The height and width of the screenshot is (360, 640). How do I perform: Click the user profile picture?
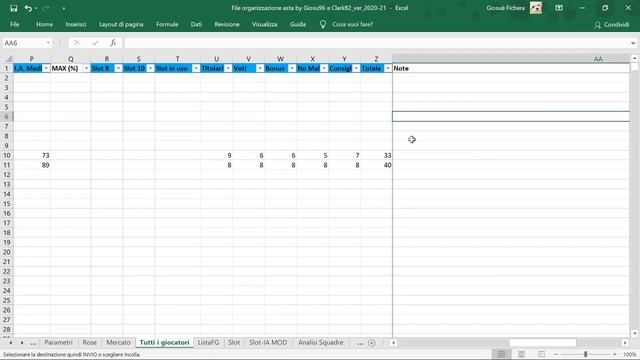pos(536,8)
